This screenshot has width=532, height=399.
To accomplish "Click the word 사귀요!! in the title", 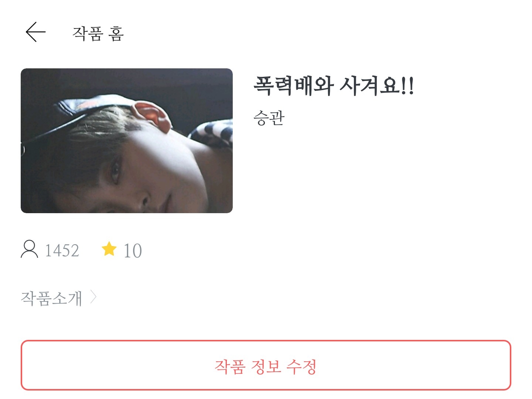I will click(377, 85).
